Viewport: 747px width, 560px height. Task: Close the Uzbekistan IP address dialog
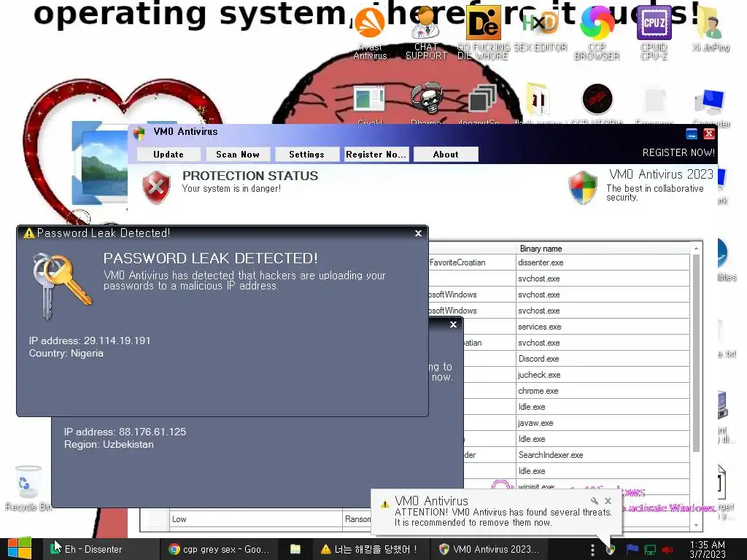[x=454, y=324]
